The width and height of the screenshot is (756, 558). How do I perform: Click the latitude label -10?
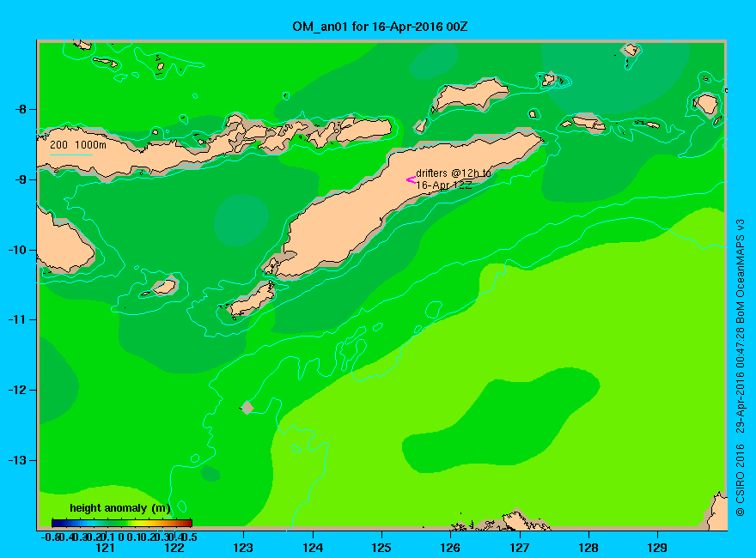click(17, 250)
